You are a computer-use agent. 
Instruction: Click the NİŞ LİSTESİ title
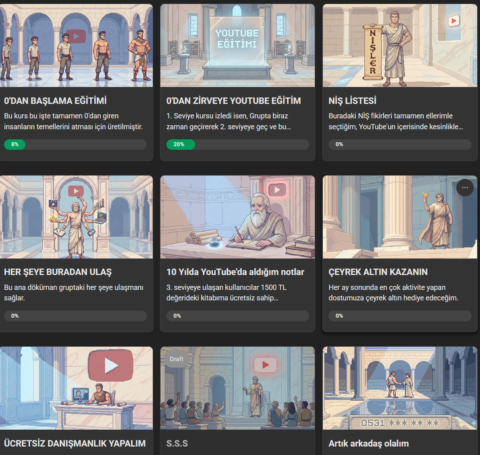352,101
